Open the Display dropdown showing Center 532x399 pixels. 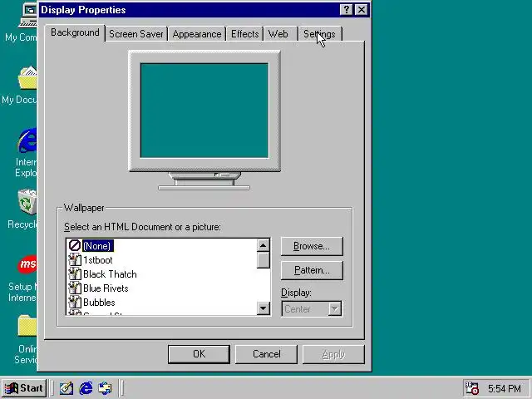[312, 308]
